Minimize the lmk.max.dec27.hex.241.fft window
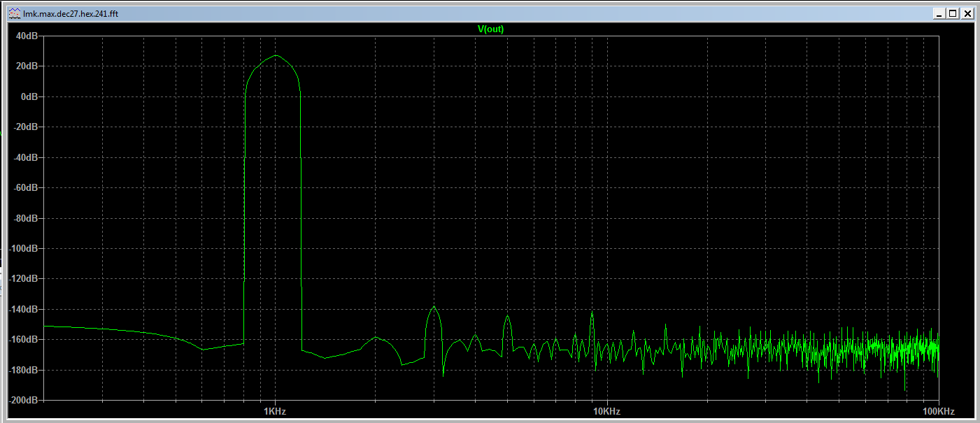 point(940,13)
